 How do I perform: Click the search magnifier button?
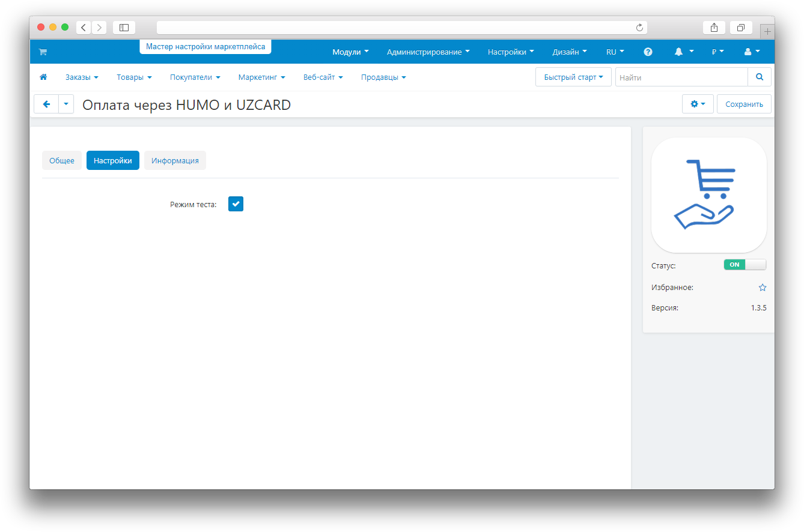tap(760, 77)
